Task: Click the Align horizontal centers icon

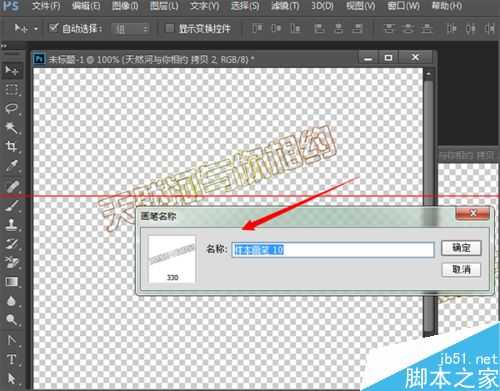Action: pos(339,28)
